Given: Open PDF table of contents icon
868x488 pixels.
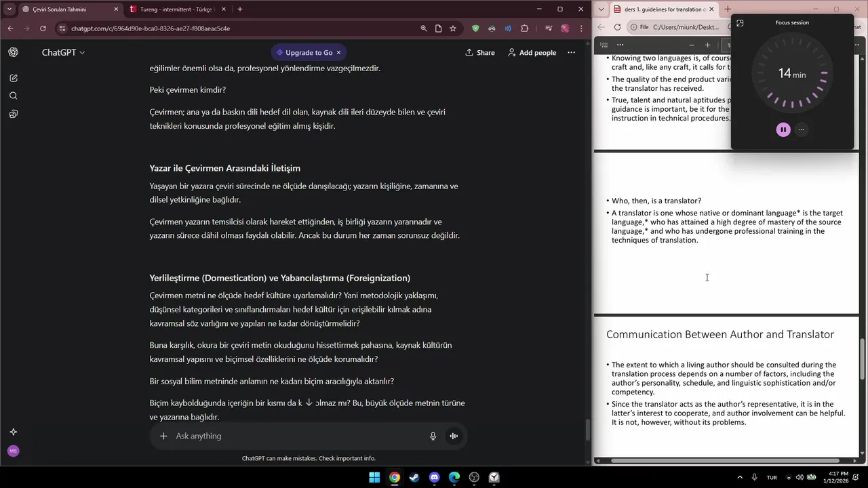Looking at the screenshot, I should pyautogui.click(x=604, y=45).
